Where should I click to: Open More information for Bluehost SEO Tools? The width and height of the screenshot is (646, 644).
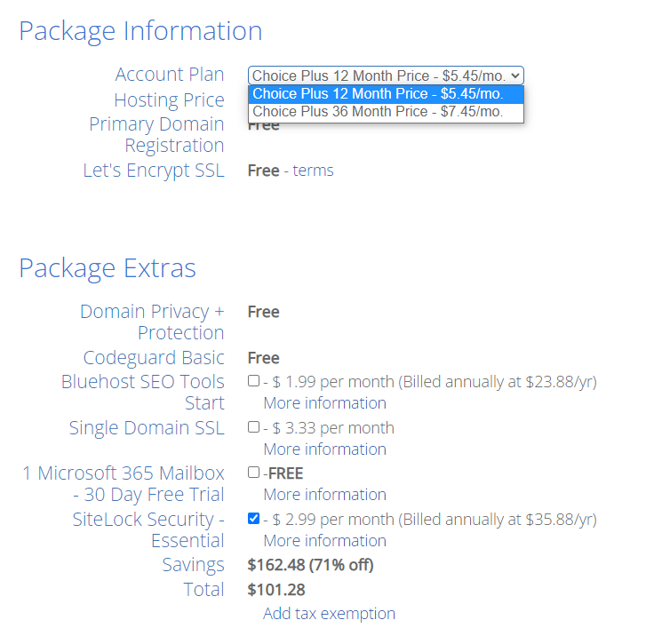324,403
